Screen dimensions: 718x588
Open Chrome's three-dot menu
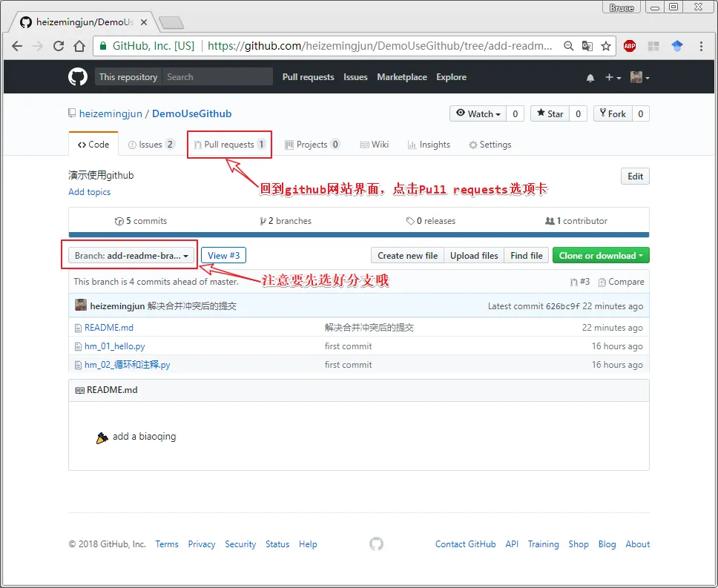click(x=701, y=46)
